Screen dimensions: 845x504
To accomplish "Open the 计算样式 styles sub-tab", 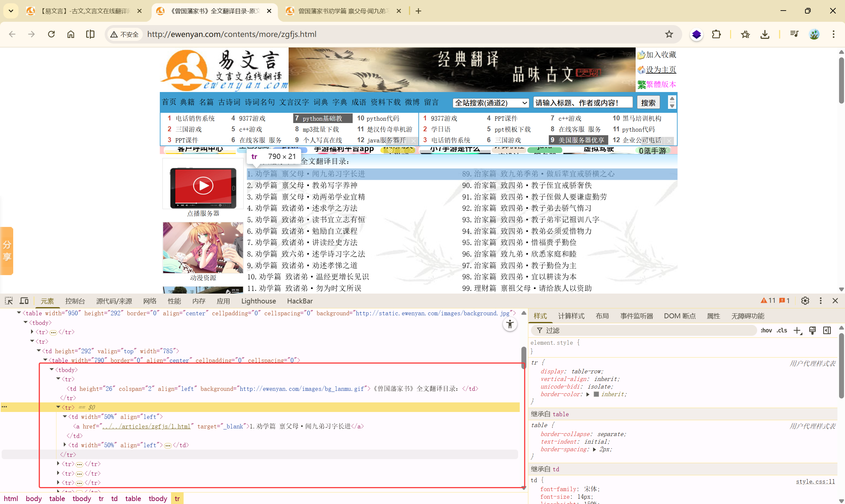I will point(571,316).
